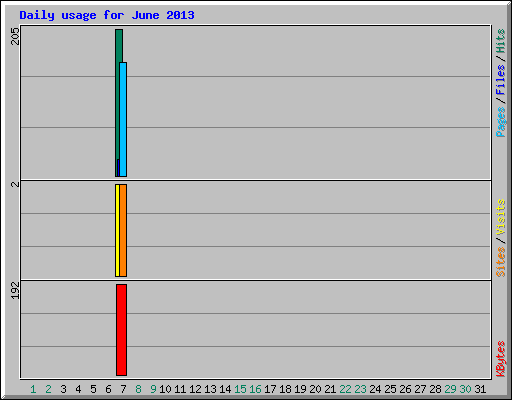
Task: Click the Sites legend label
Action: click(x=501, y=262)
